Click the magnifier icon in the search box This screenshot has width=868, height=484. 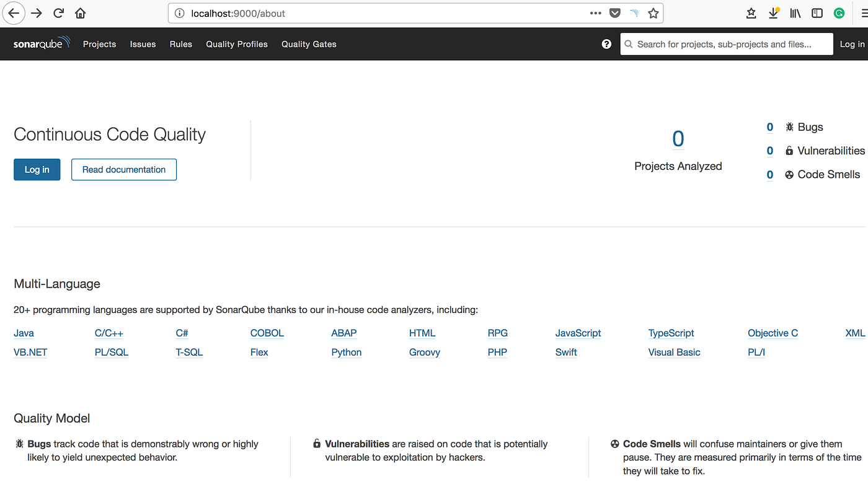[x=629, y=44]
